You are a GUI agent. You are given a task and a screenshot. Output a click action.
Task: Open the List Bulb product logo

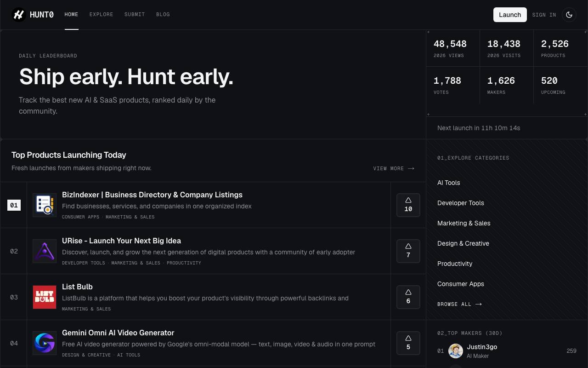(45, 297)
